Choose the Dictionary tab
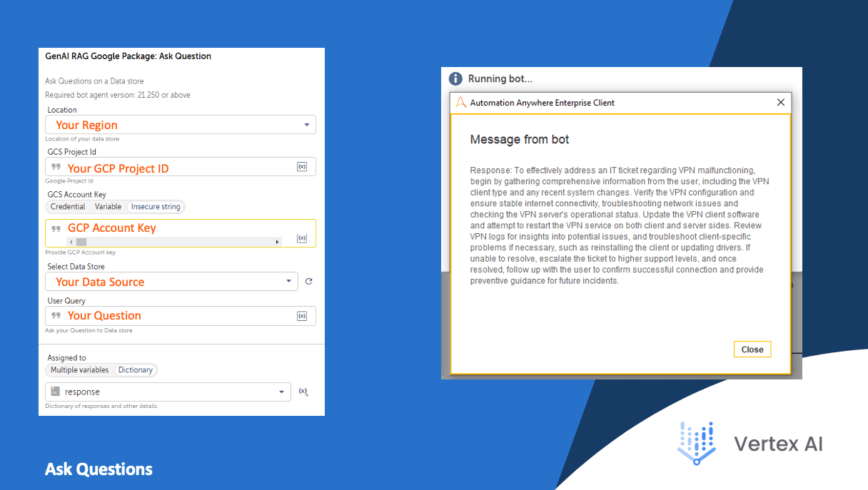 tap(136, 370)
